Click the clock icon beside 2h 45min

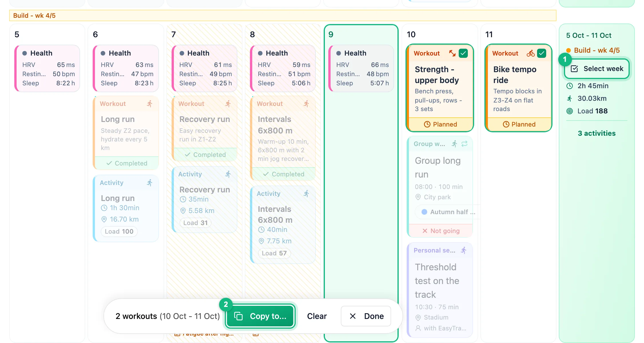coord(570,86)
